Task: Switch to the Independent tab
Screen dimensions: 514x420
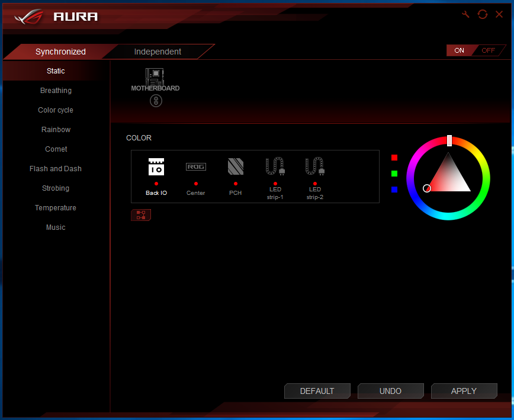Action: [158, 52]
